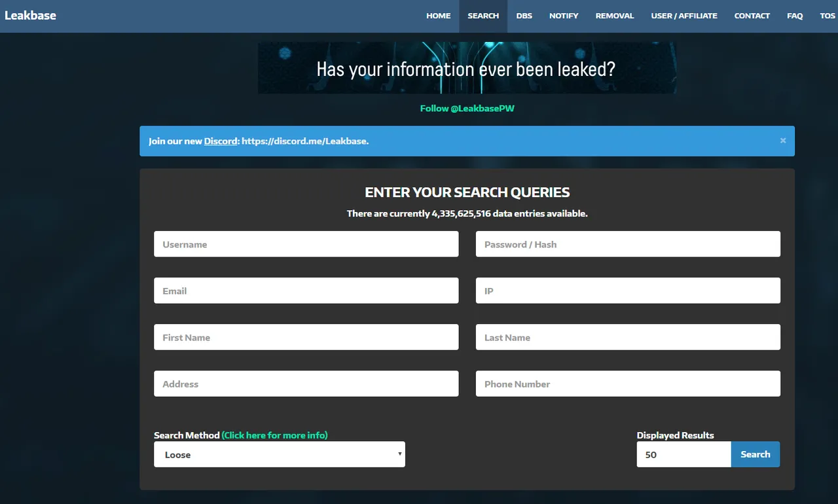Focus the Phone Number field

[628, 384]
